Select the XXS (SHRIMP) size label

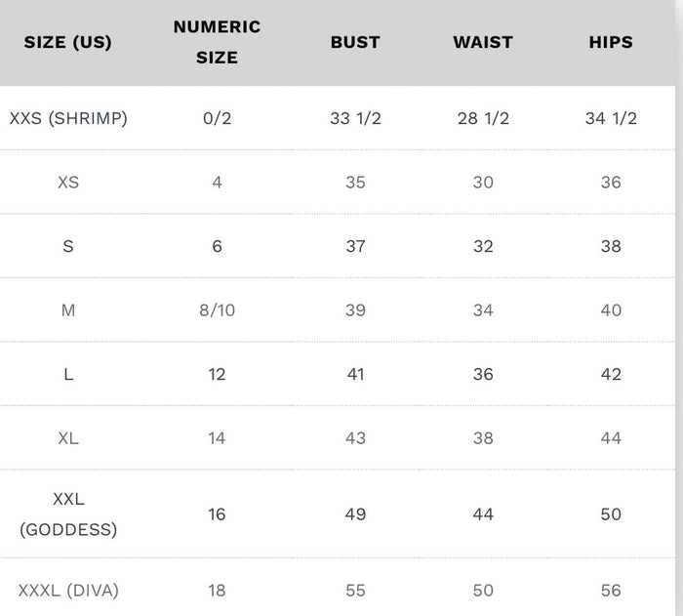(x=68, y=118)
